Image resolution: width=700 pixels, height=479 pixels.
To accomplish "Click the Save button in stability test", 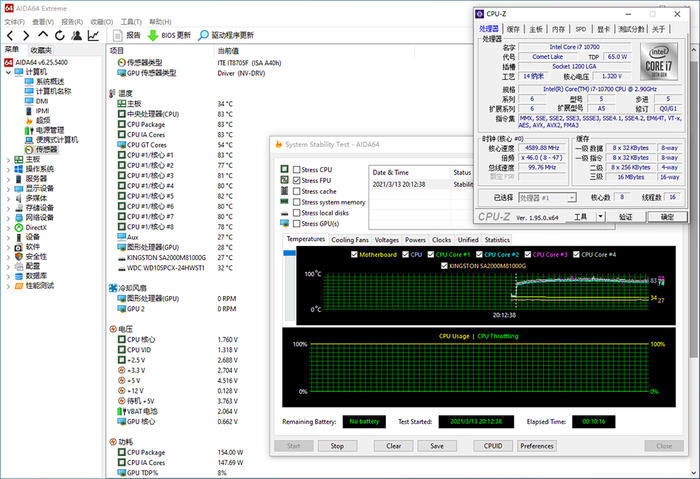I will point(437,446).
